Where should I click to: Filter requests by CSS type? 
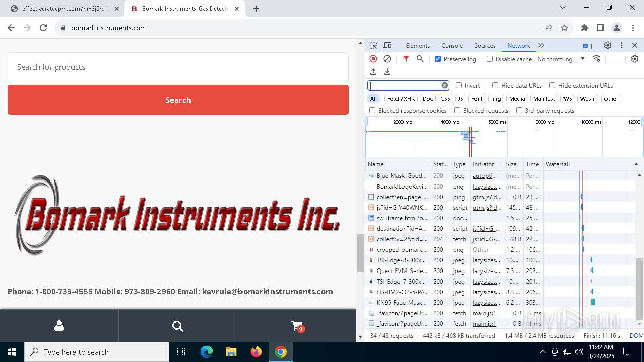pyautogui.click(x=445, y=99)
